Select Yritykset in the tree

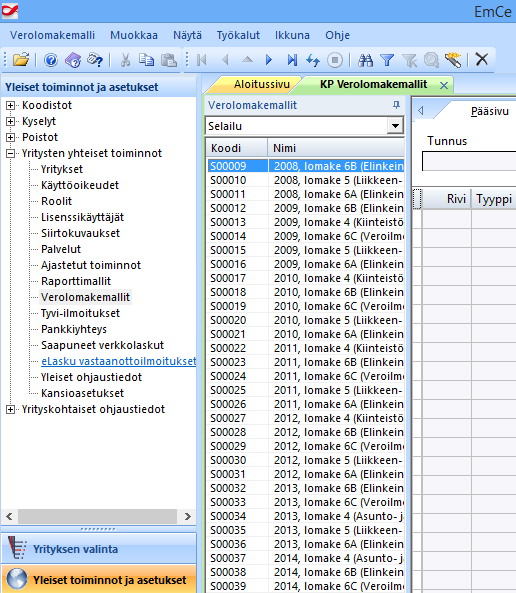click(x=62, y=169)
